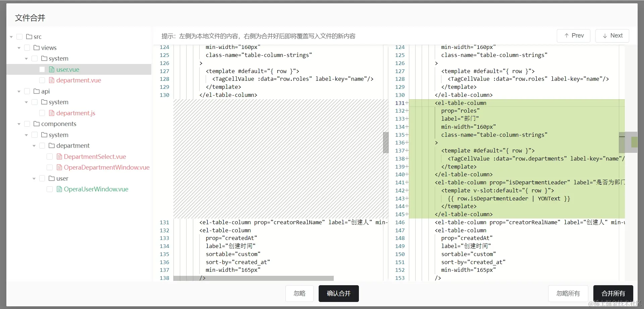Collapse the user folder node

(34, 179)
